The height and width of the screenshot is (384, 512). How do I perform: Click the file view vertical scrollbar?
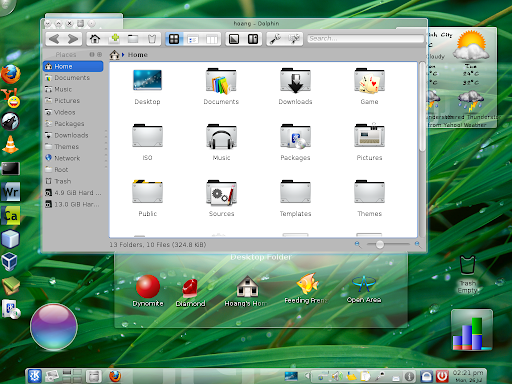(x=422, y=107)
